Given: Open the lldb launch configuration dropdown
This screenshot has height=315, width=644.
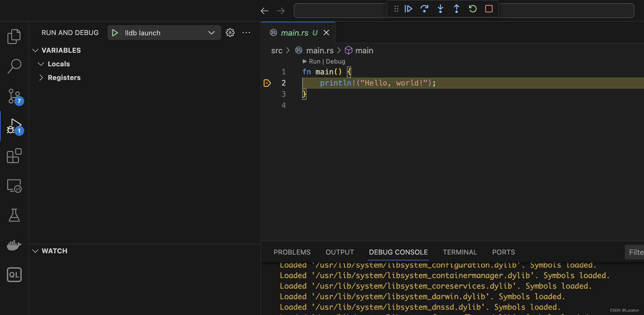Looking at the screenshot, I should coord(211,33).
